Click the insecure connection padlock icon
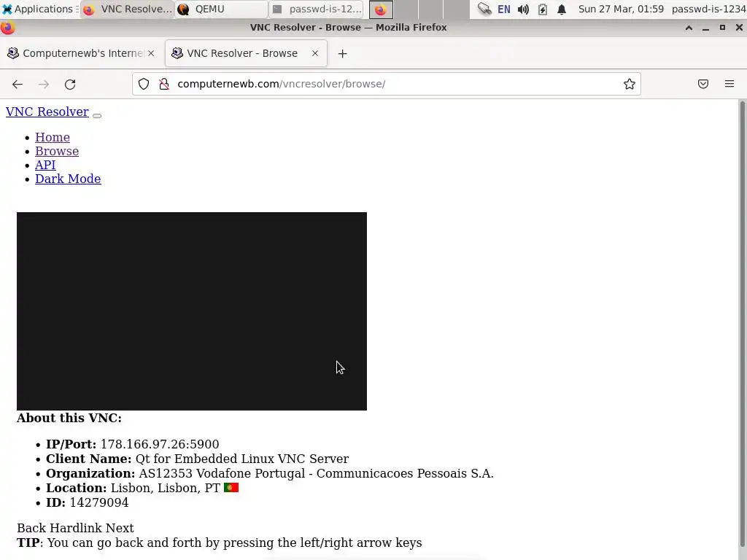 click(164, 84)
